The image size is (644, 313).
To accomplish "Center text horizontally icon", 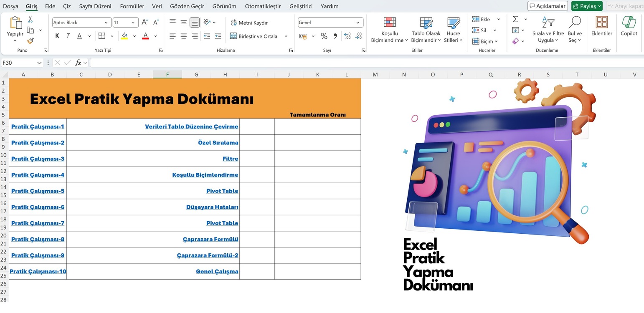I will click(x=183, y=36).
